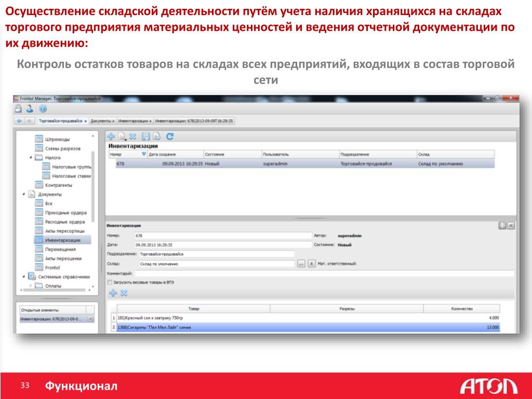Click the Открытые элементы header
Screen dimensions: 532x399
click(52, 310)
